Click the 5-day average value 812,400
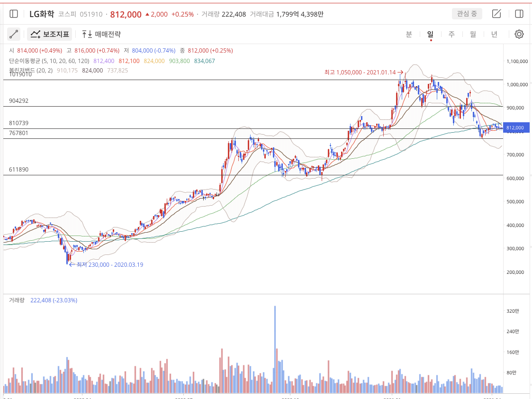Image resolution: width=532 pixels, height=399 pixels. point(104,61)
